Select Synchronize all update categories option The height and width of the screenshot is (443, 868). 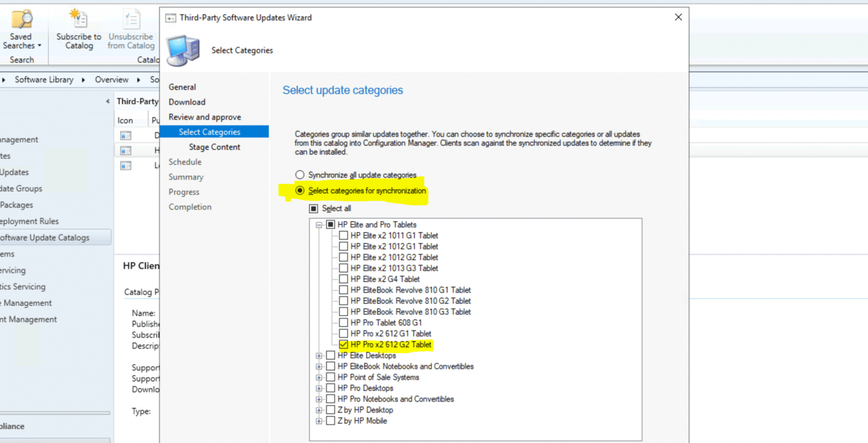tap(300, 174)
